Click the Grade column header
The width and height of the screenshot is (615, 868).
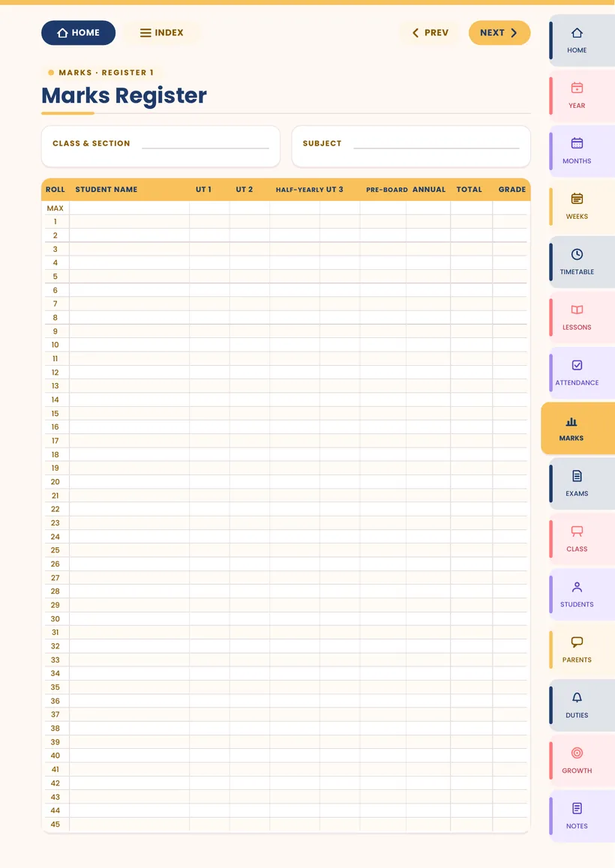512,190
